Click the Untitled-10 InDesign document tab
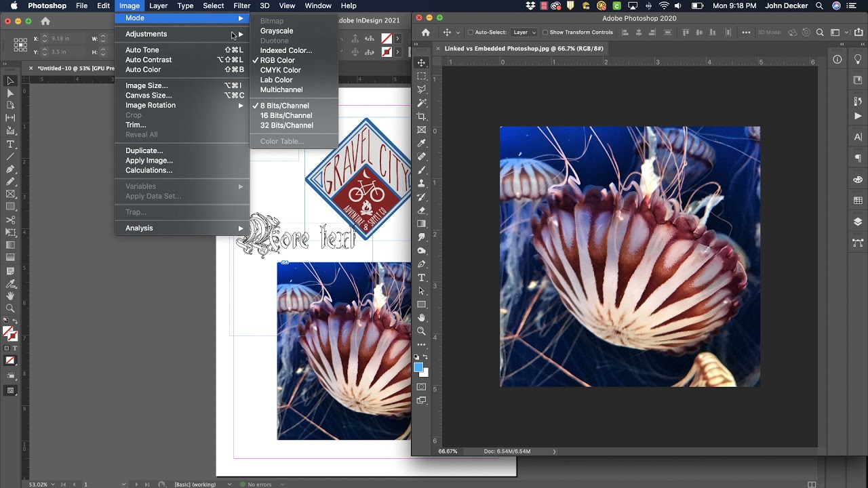This screenshot has width=868, height=488. (x=73, y=68)
